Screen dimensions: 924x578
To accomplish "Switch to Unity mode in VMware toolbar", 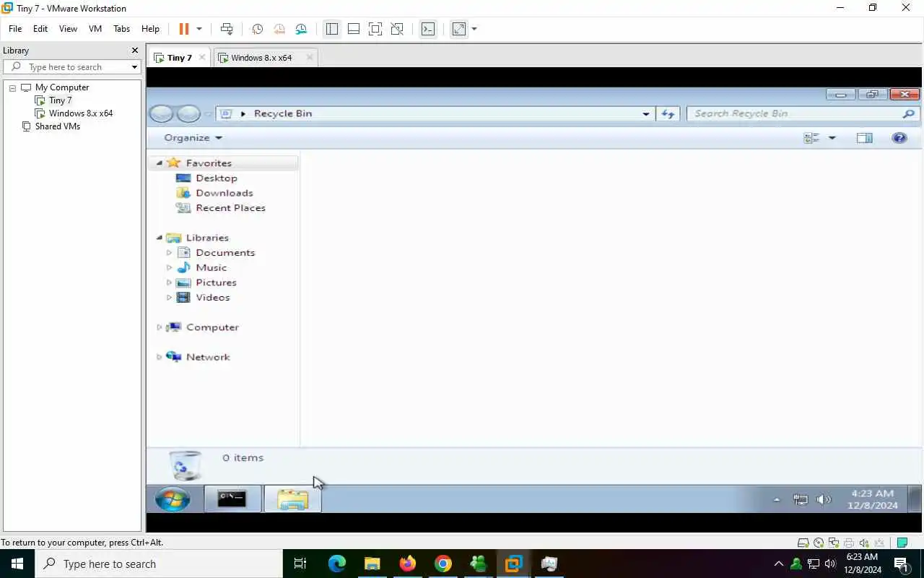I will coord(397,29).
